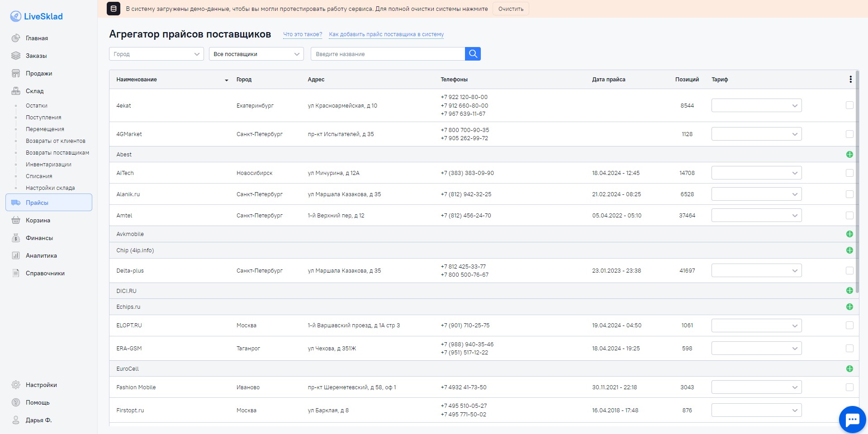
Task: Open the Тариф dropdown for Delta-plus
Action: pos(756,270)
